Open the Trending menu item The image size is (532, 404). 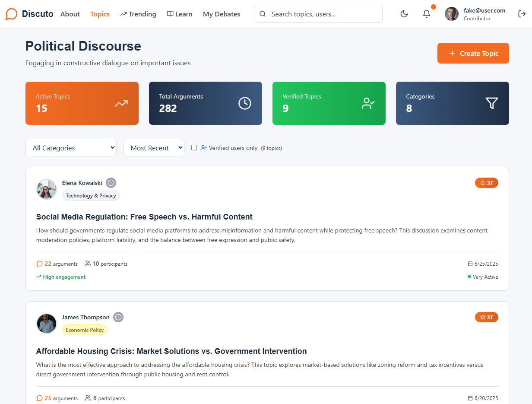point(138,14)
